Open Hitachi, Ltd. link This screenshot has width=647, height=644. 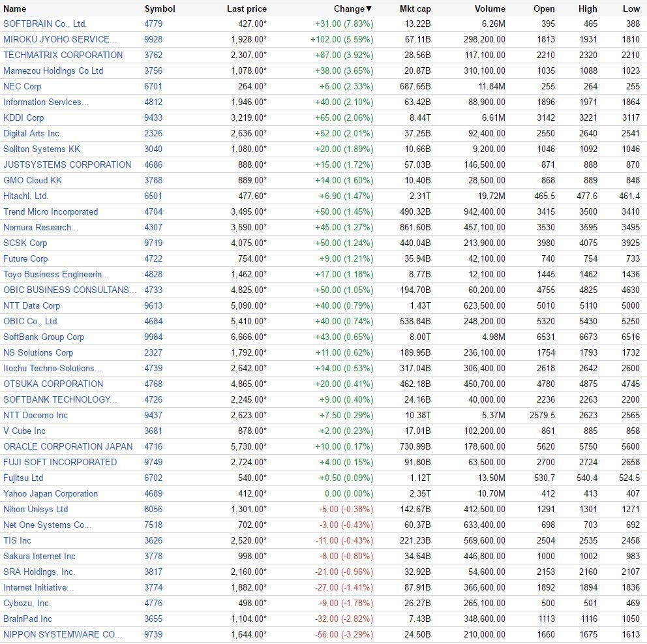tap(25, 196)
